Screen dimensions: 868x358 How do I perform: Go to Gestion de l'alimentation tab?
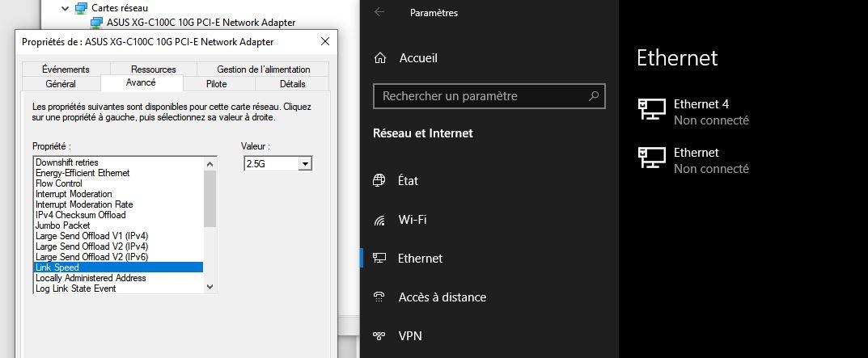tap(263, 69)
